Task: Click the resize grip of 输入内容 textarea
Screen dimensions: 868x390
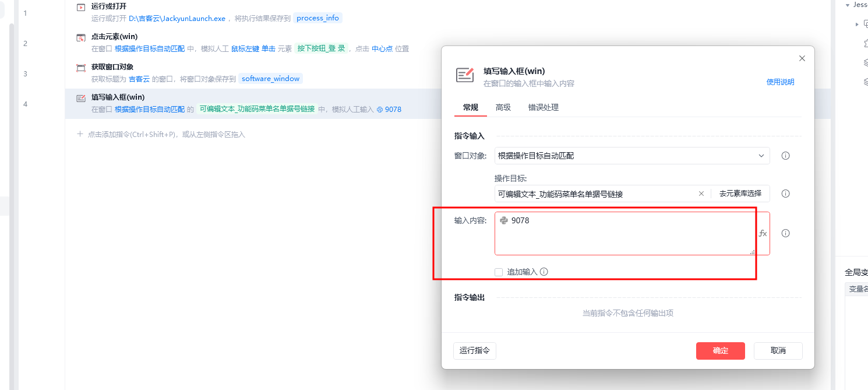Action: [x=753, y=252]
